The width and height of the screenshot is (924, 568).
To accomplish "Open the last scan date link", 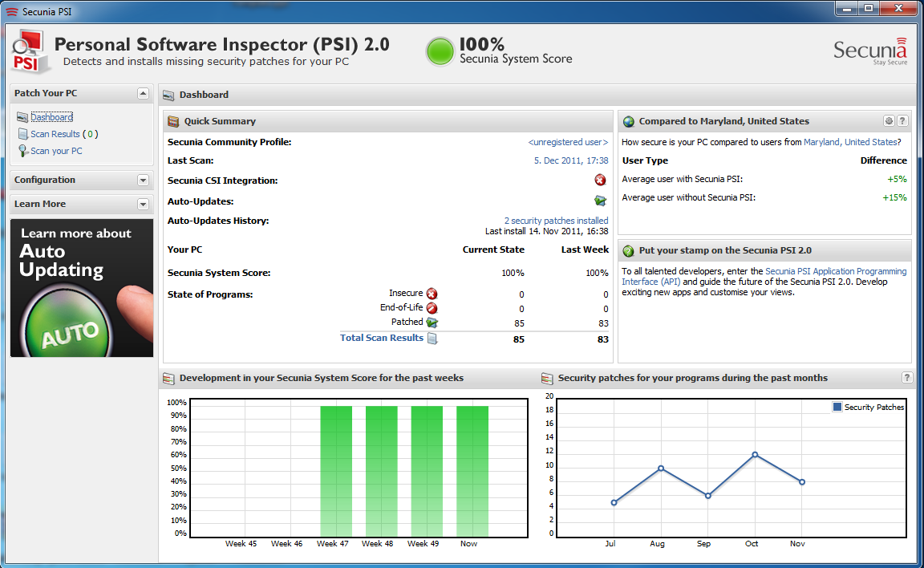I will click(571, 160).
